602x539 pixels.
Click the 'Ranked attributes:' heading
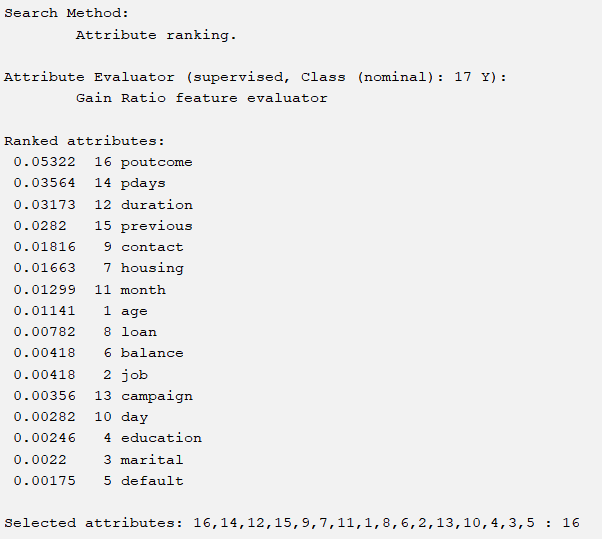[84, 141]
